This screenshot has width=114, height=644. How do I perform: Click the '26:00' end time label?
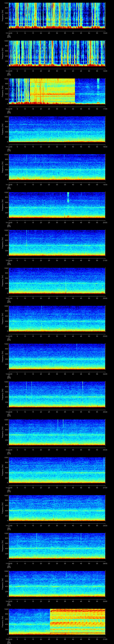105,450
